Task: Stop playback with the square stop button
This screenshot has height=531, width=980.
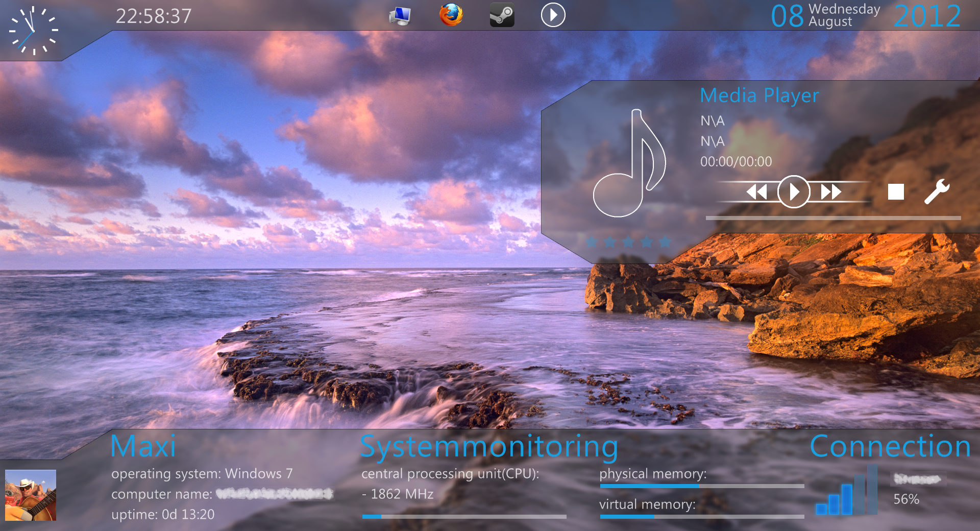Action: [x=896, y=192]
